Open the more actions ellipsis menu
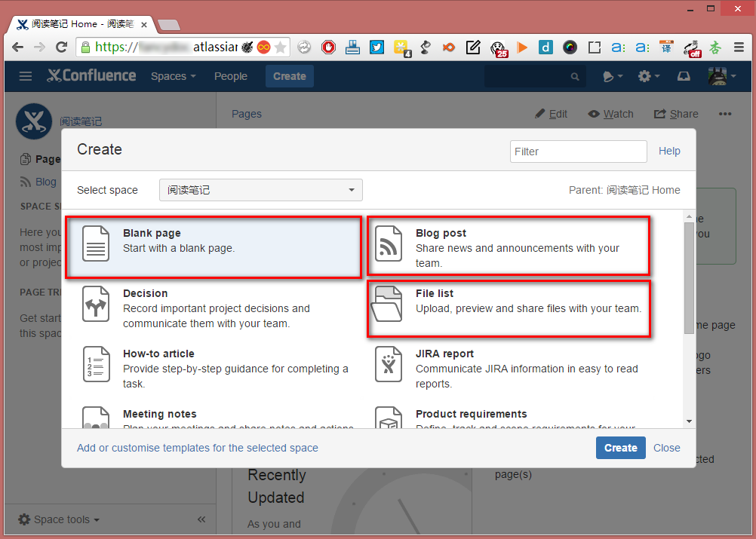The height and width of the screenshot is (539, 756). click(x=725, y=114)
